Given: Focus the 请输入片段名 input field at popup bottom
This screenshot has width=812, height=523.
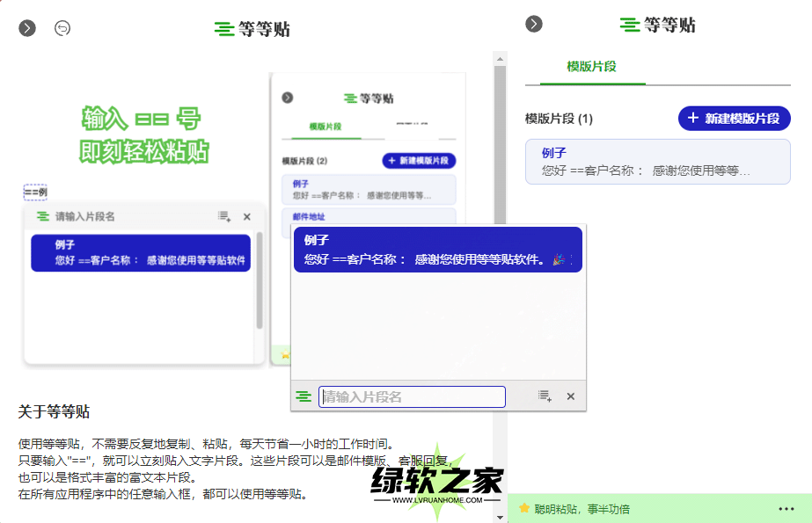Looking at the screenshot, I should [412, 396].
